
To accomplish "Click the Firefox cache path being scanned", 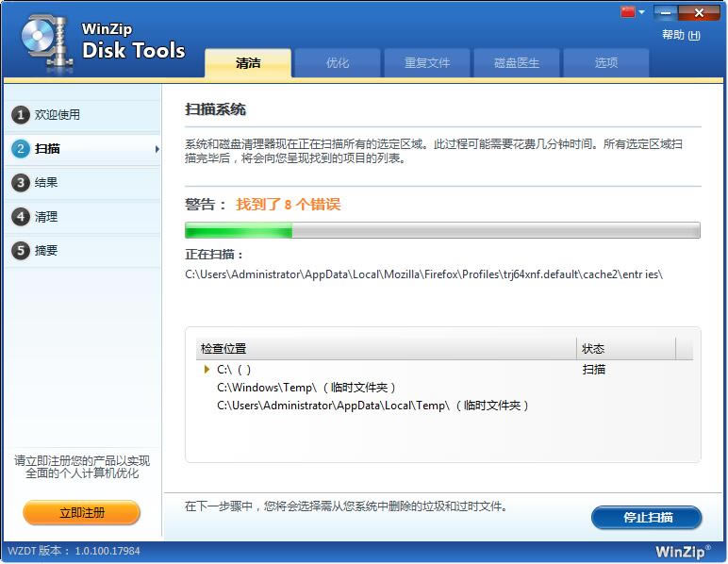I will coord(424,274).
